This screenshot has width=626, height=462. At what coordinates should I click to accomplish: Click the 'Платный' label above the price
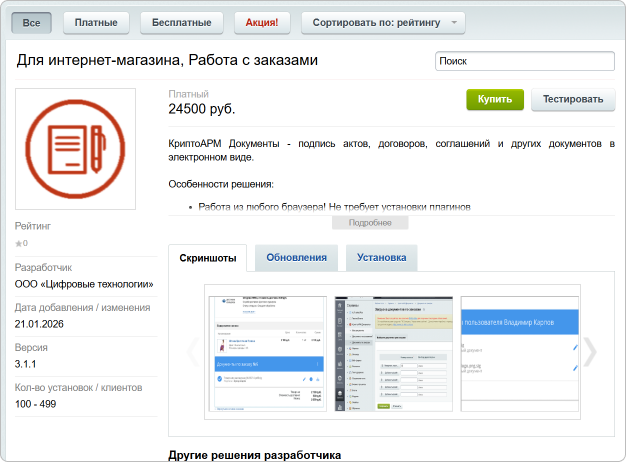(188, 94)
